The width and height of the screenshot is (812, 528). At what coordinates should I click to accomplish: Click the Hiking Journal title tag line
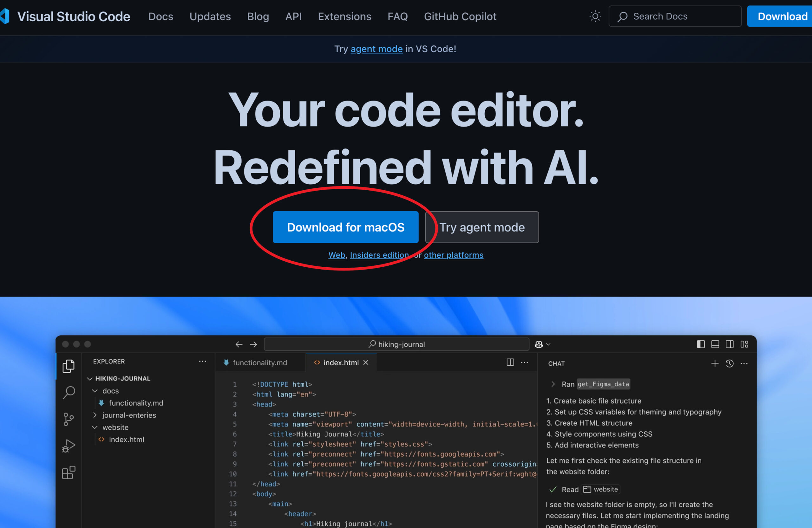tap(326, 434)
